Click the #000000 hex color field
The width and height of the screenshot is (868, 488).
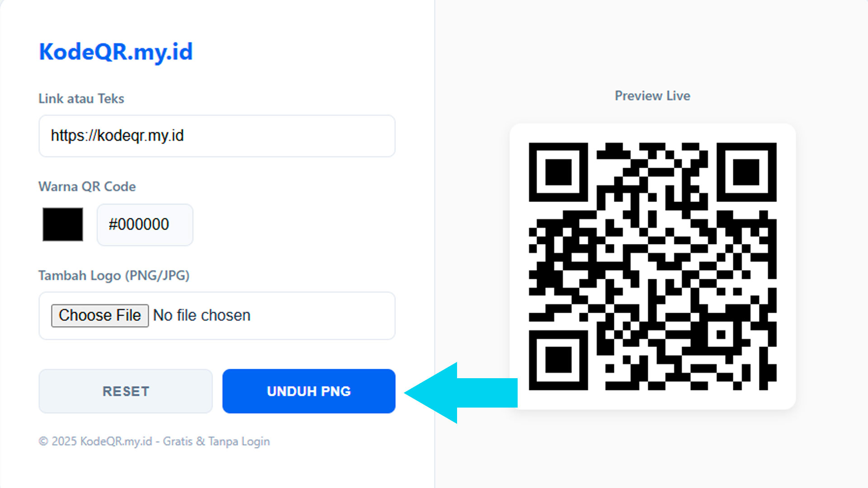(145, 225)
